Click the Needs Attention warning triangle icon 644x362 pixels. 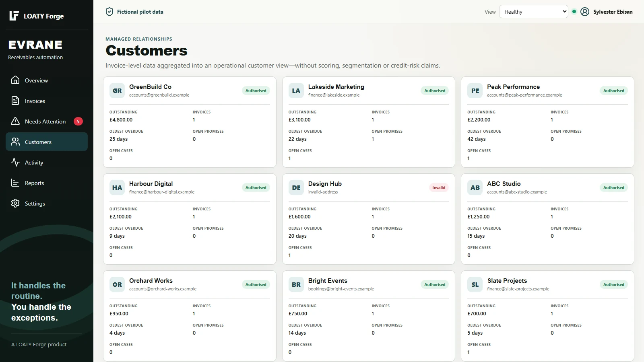[x=15, y=121]
